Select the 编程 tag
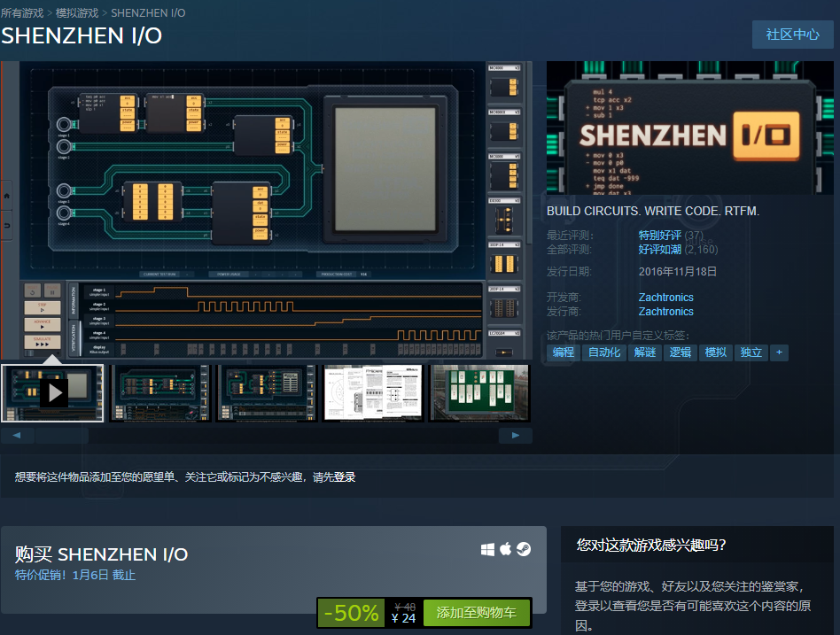This screenshot has width=840, height=635. click(x=563, y=352)
